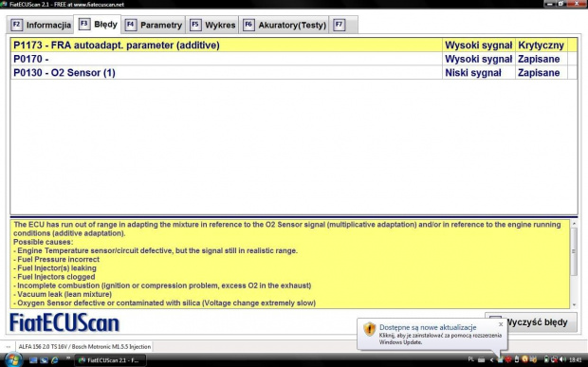Click 'Krytyczny' status of P1173
The image size is (588, 367).
click(541, 46)
